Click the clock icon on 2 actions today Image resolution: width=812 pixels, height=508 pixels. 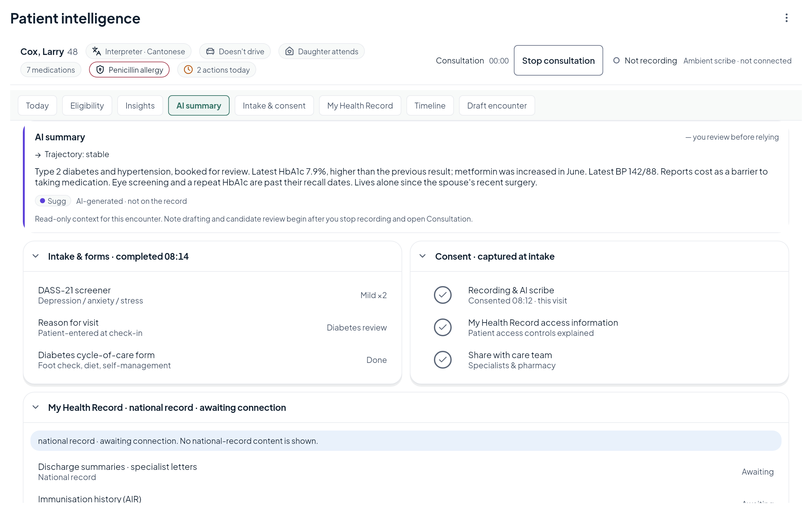[x=188, y=70]
